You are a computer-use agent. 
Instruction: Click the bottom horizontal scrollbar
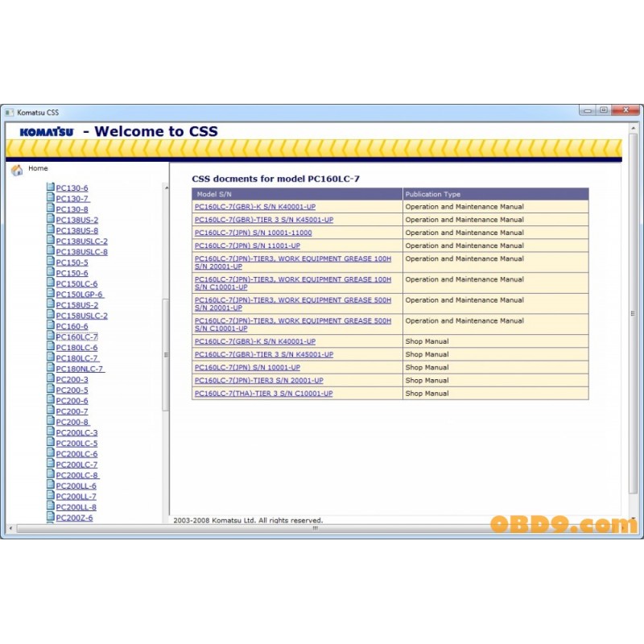[315, 528]
